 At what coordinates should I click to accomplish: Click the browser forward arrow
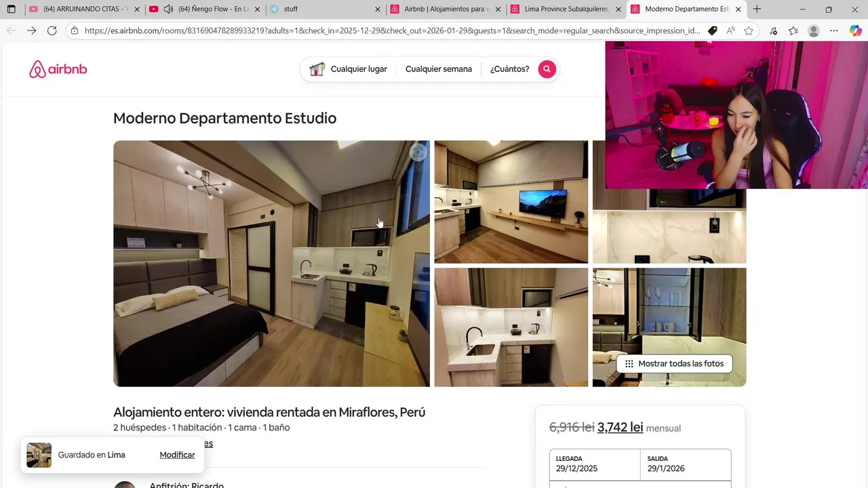point(31,30)
